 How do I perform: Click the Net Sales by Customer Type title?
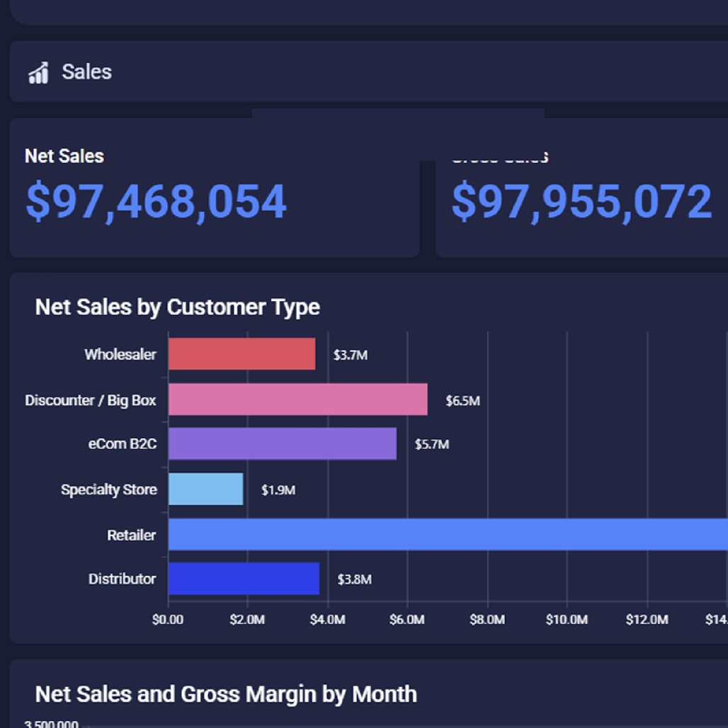click(x=177, y=307)
